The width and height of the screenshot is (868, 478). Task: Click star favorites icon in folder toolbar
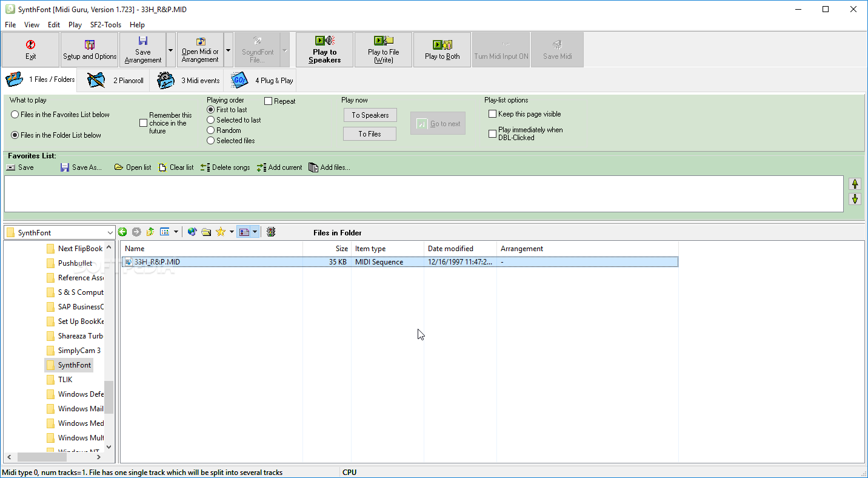(221, 232)
